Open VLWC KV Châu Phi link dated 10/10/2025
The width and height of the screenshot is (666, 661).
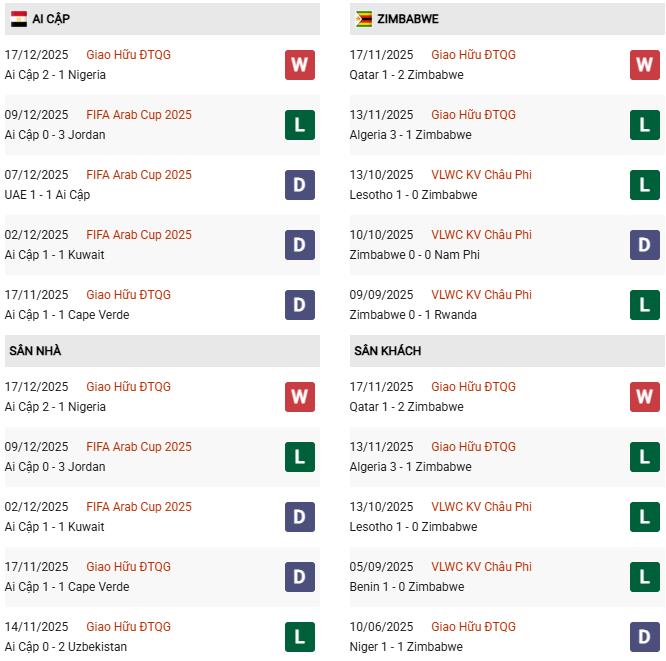click(481, 235)
